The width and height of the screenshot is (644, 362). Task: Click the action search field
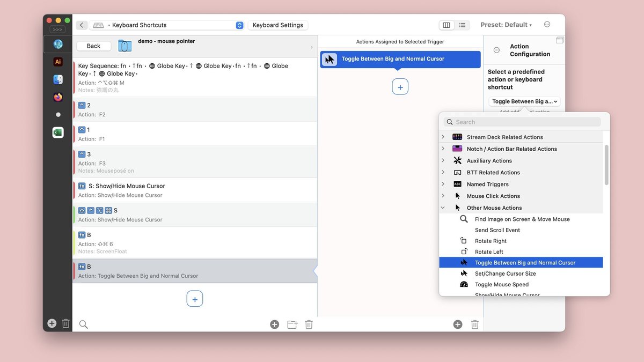point(522,122)
